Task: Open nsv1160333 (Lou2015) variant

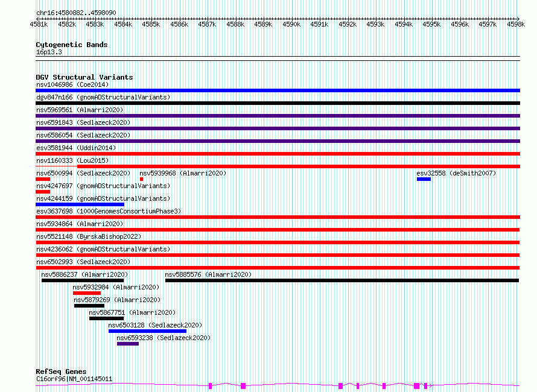Action: [72, 160]
